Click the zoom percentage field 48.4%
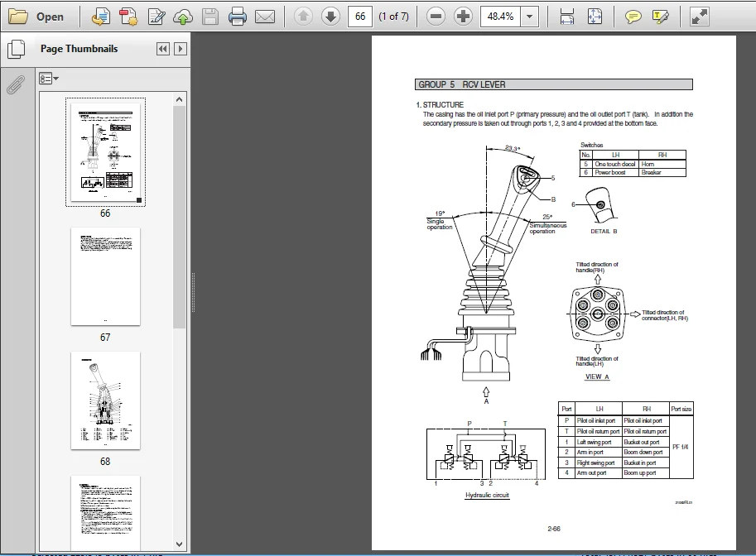Viewport: 756px width, 556px height. [500, 17]
